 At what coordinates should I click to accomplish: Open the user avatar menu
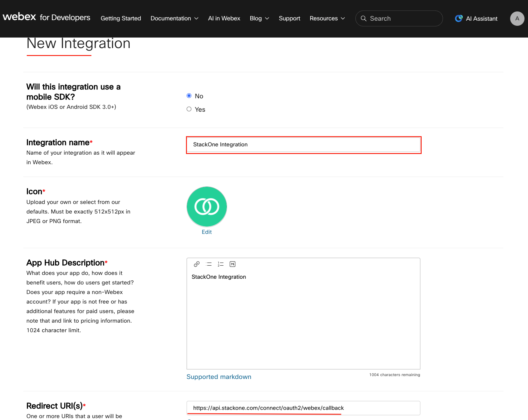point(517,18)
